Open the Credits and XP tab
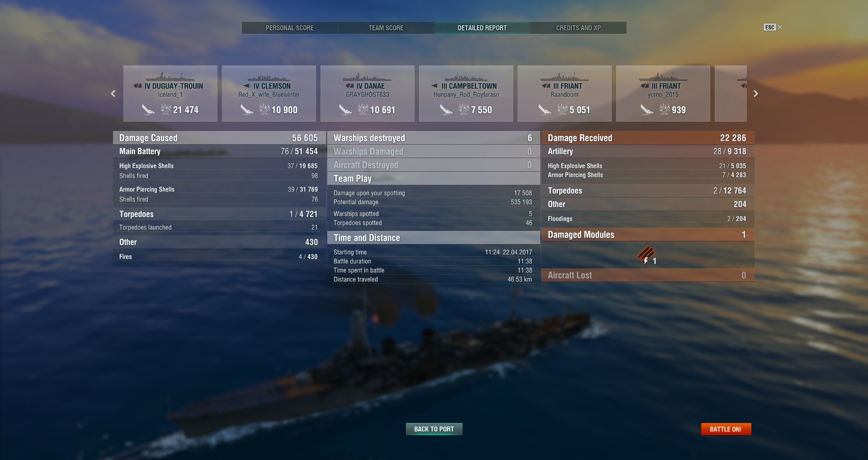This screenshot has height=460, width=868. [579, 28]
